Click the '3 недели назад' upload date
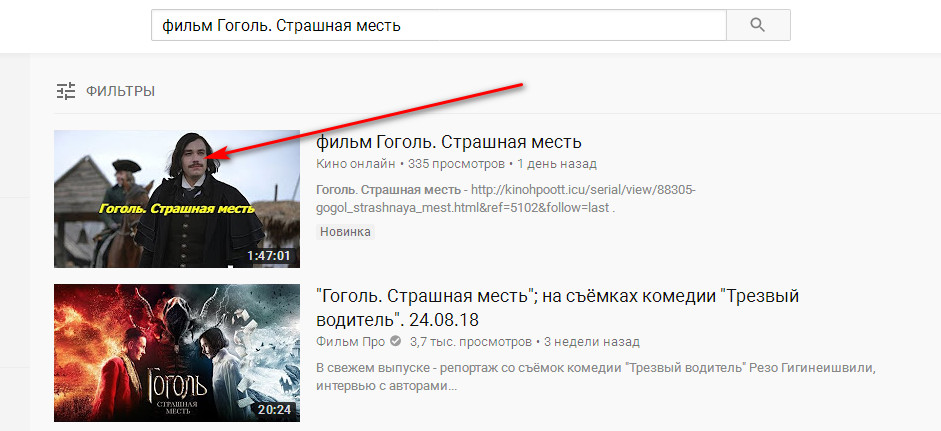 click(592, 342)
